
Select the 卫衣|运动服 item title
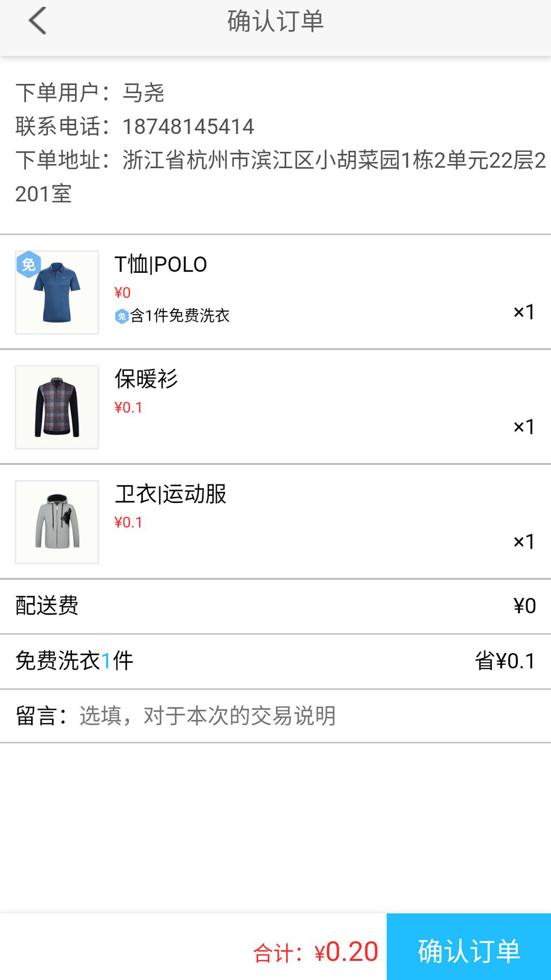[170, 494]
